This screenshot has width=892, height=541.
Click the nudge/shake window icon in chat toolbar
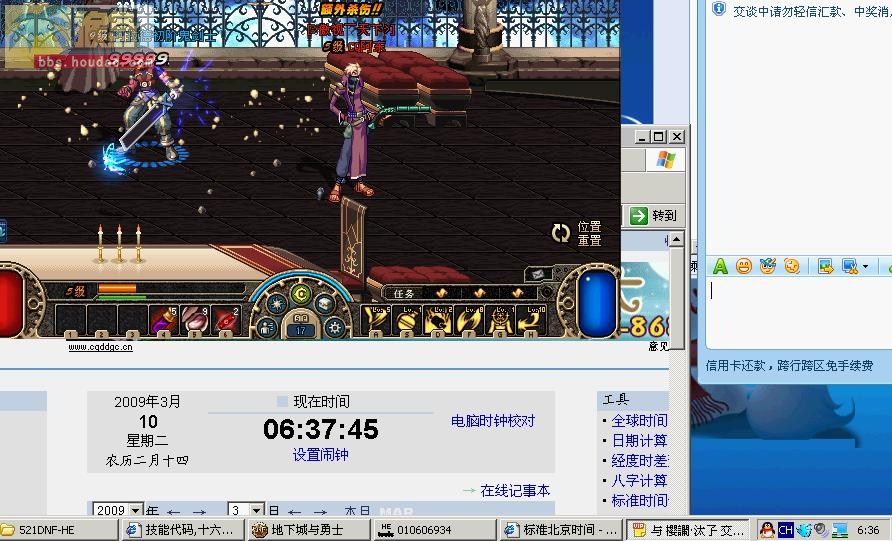coord(791,266)
